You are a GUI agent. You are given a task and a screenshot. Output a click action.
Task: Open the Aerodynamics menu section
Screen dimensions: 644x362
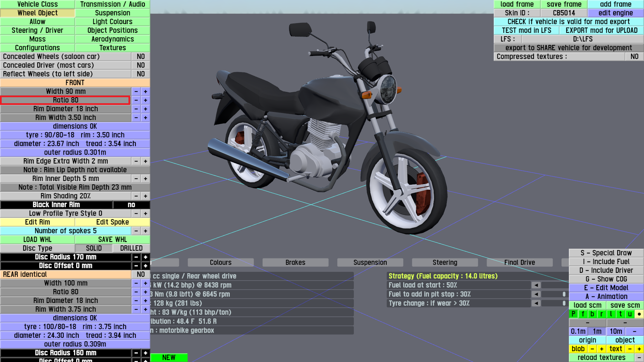point(112,39)
